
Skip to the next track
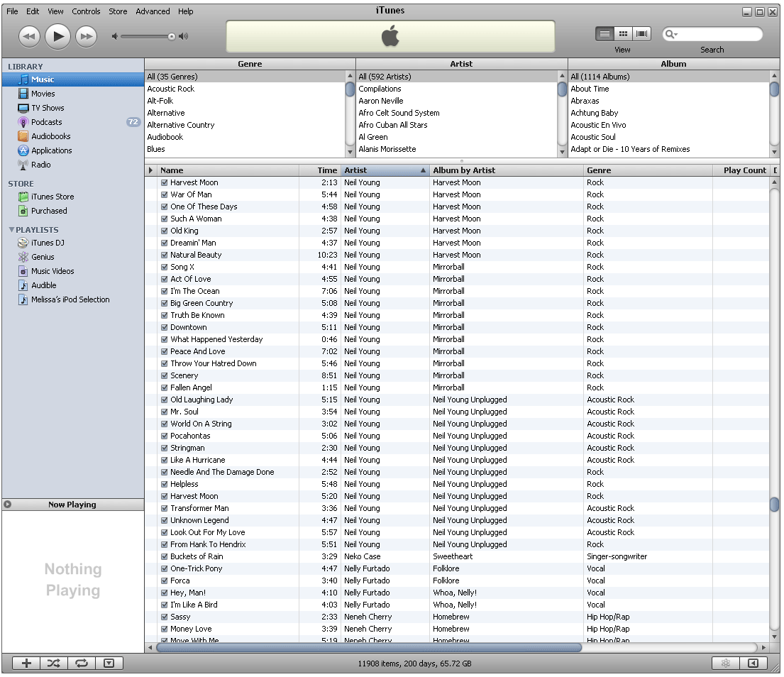click(86, 36)
